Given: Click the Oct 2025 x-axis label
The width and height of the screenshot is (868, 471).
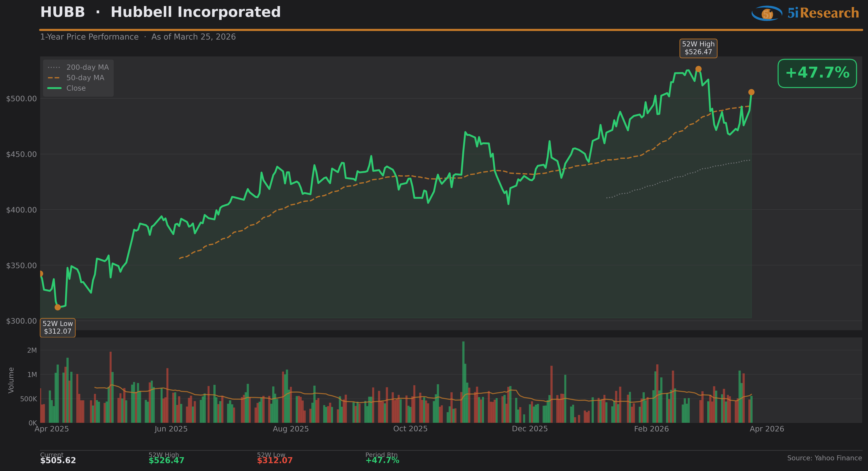Looking at the screenshot, I should (x=410, y=429).
